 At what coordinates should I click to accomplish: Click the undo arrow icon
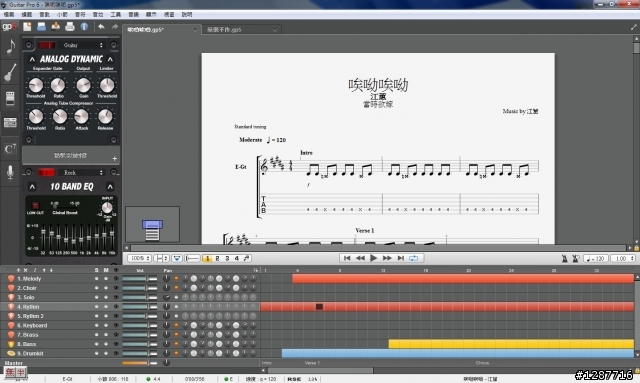point(101,27)
